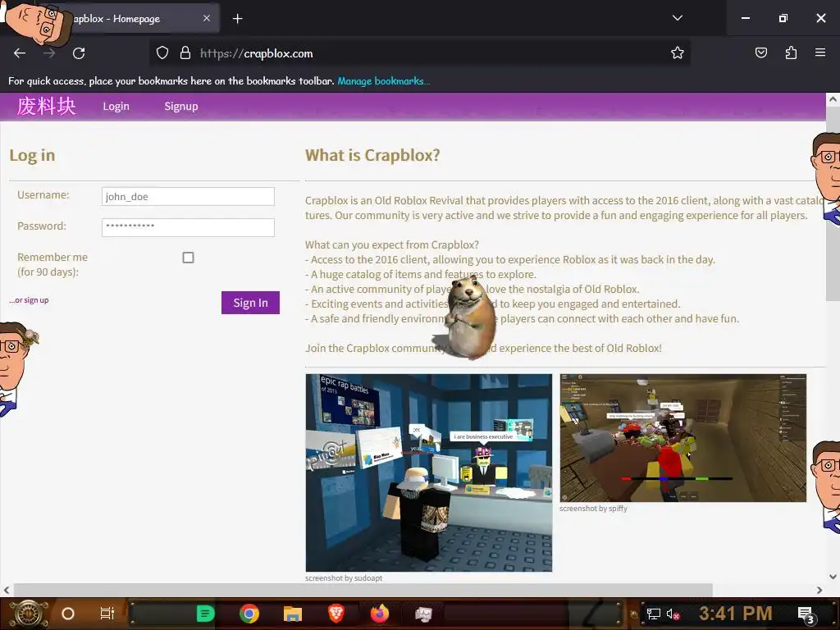Open Signup in the purple nav bar
This screenshot has width=840, height=630.
coord(181,106)
